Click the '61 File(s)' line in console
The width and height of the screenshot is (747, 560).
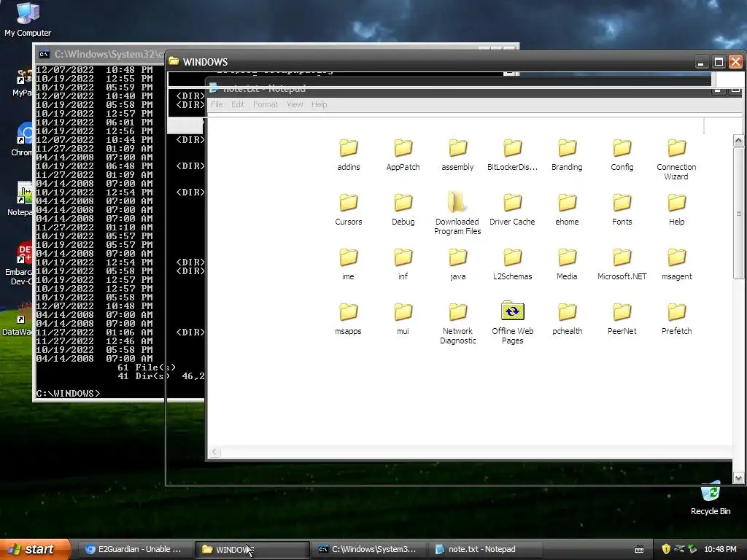pyautogui.click(x=147, y=367)
